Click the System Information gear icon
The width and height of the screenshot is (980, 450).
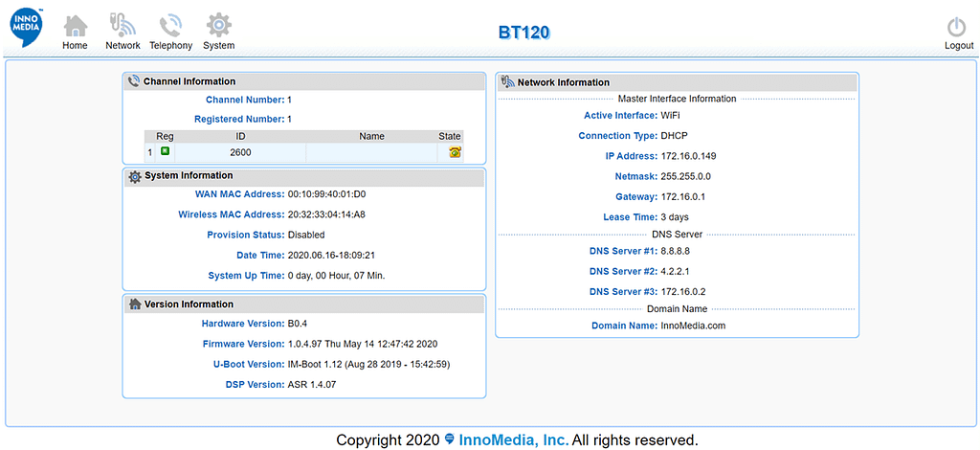[x=134, y=177]
